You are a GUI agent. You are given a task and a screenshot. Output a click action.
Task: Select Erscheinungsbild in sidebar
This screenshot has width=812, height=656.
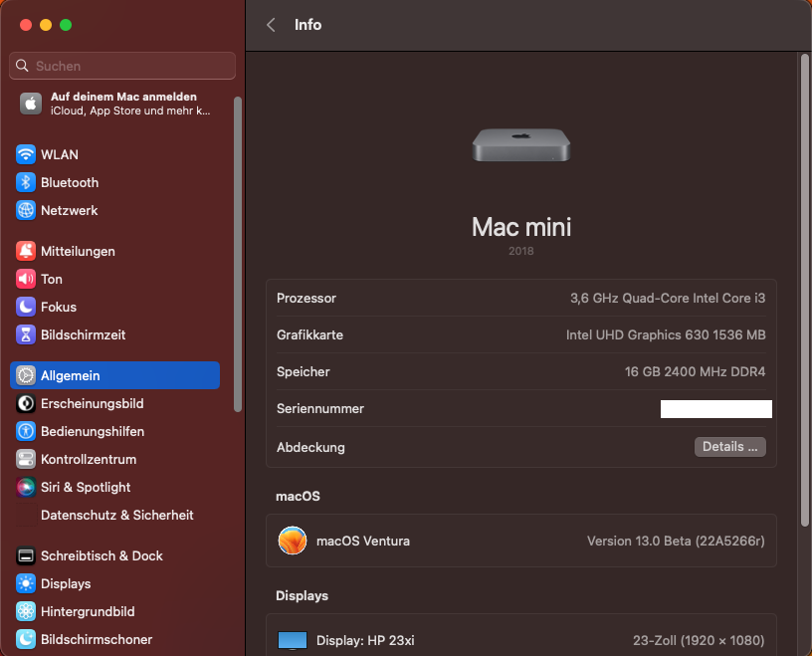(115, 403)
